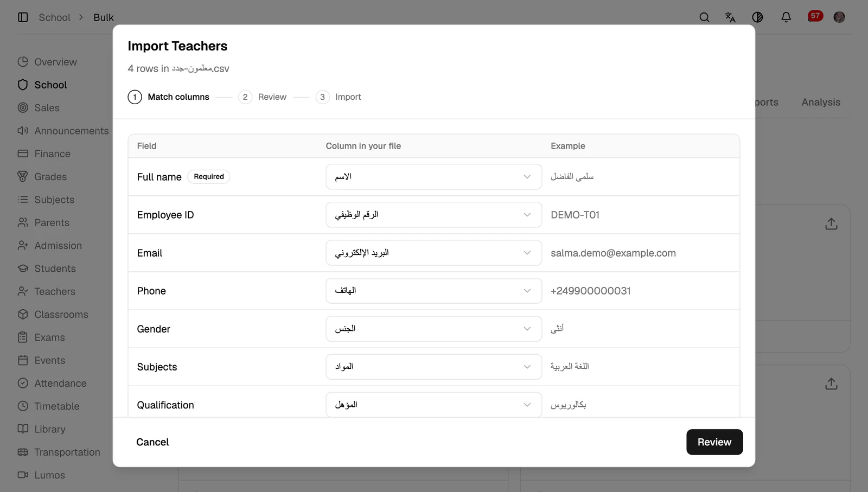Open the Transportation bus icon
Image resolution: width=868 pixels, height=492 pixels.
click(x=23, y=452)
